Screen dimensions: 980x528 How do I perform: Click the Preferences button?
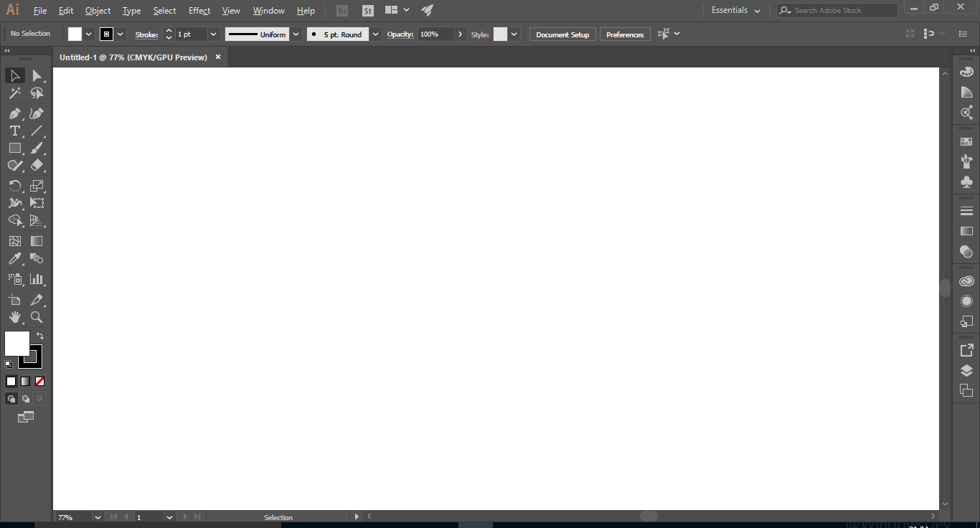(x=625, y=34)
